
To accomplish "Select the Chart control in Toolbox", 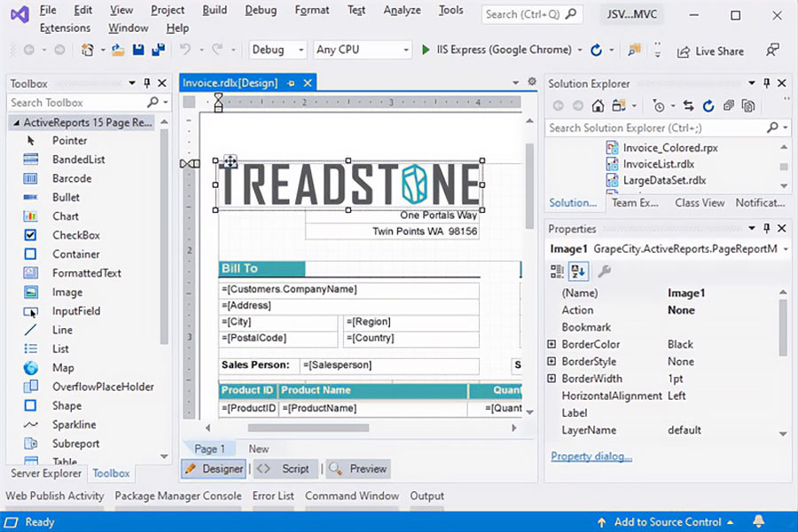I will pyautogui.click(x=65, y=215).
